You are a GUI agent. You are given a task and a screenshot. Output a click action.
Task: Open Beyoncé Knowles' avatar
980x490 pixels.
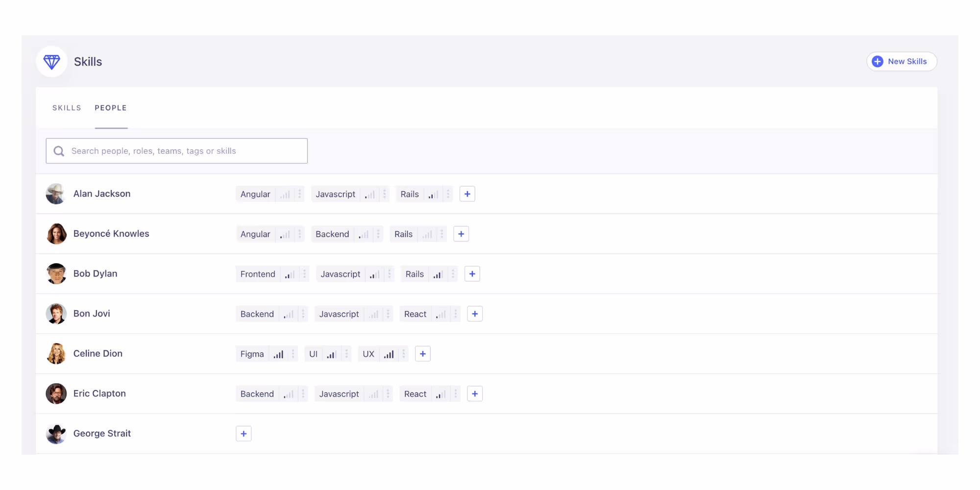[x=56, y=234]
